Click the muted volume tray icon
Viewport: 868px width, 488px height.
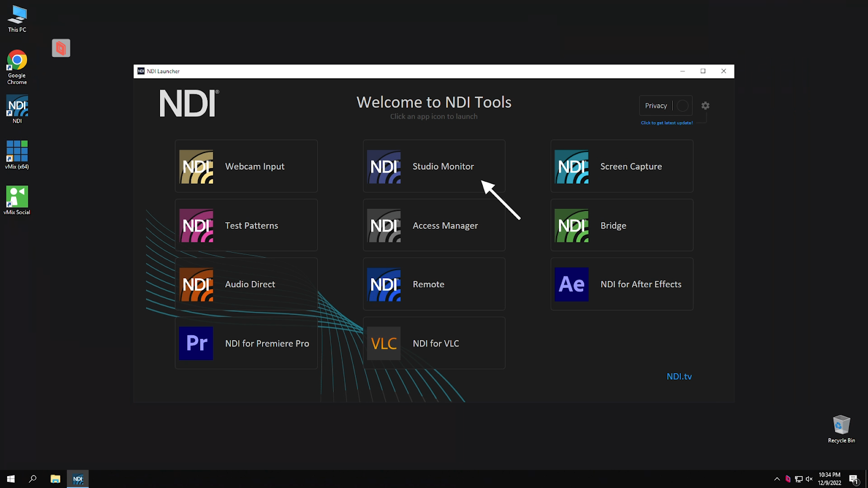click(x=809, y=479)
